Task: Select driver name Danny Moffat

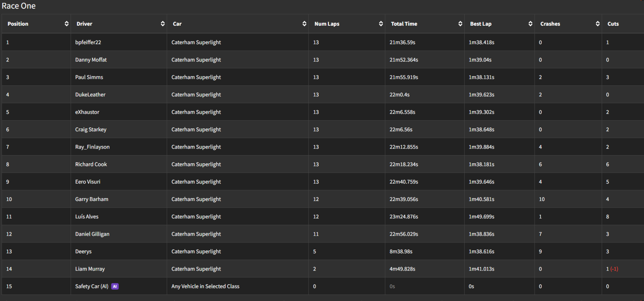Action: click(x=91, y=60)
